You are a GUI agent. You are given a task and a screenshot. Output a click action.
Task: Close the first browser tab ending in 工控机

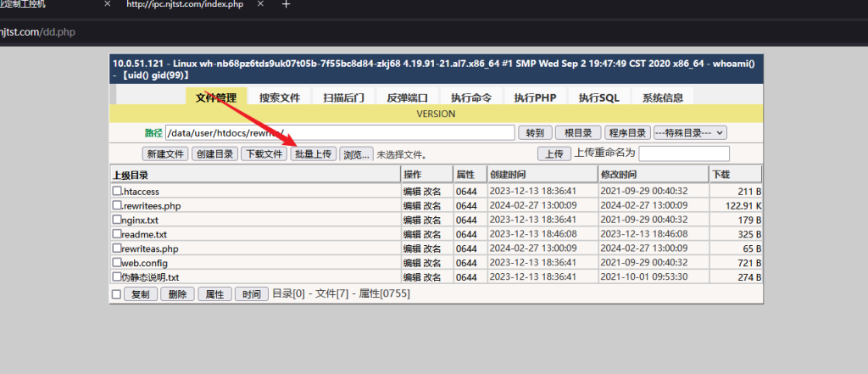coord(107,4)
